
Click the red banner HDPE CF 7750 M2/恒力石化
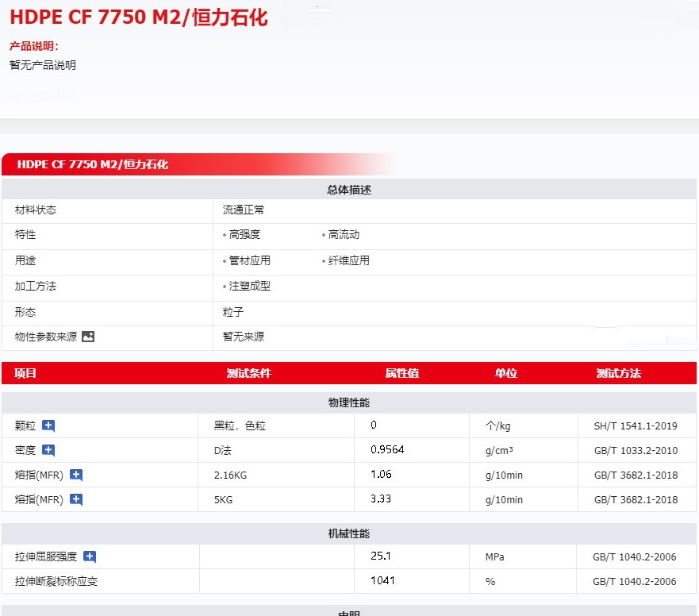[92, 164]
